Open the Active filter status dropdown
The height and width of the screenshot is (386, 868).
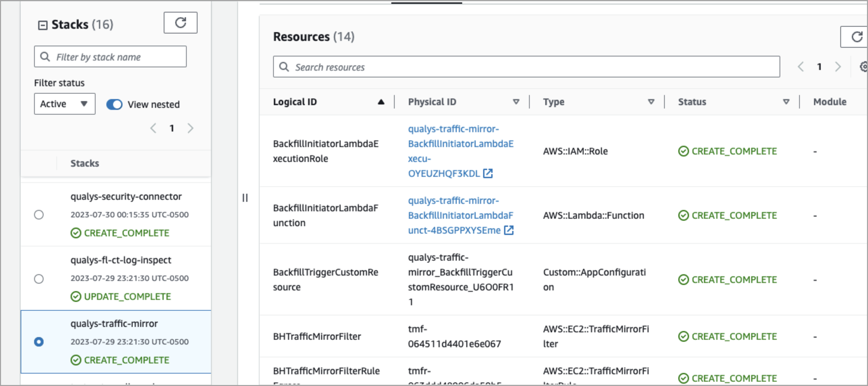coord(64,104)
